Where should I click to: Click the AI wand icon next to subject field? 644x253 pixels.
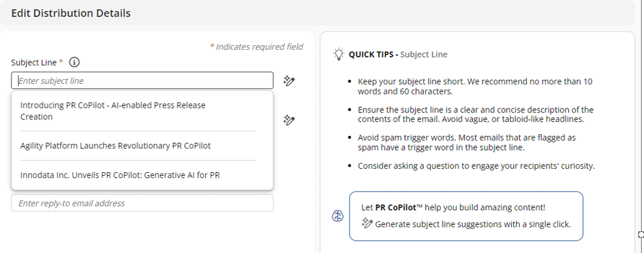pyautogui.click(x=289, y=81)
